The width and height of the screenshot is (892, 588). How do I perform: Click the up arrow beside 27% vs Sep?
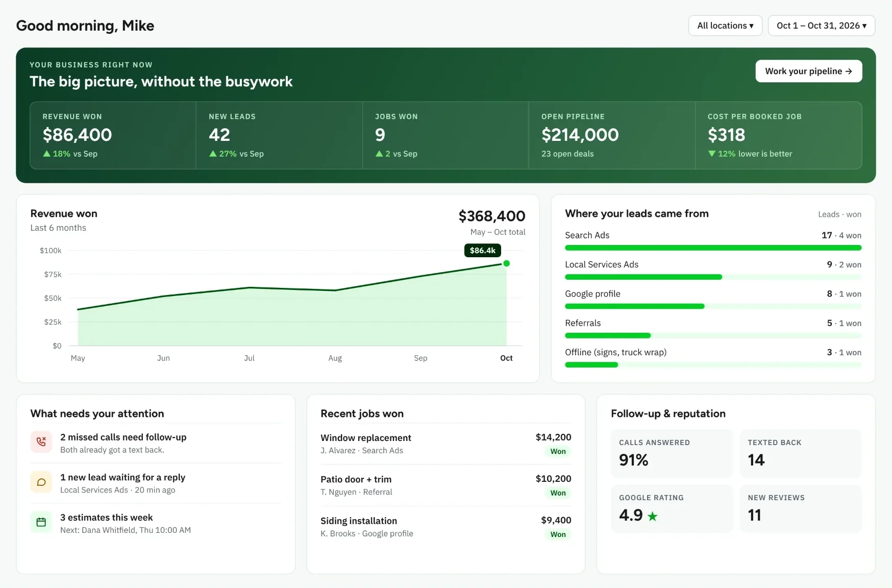[213, 154]
